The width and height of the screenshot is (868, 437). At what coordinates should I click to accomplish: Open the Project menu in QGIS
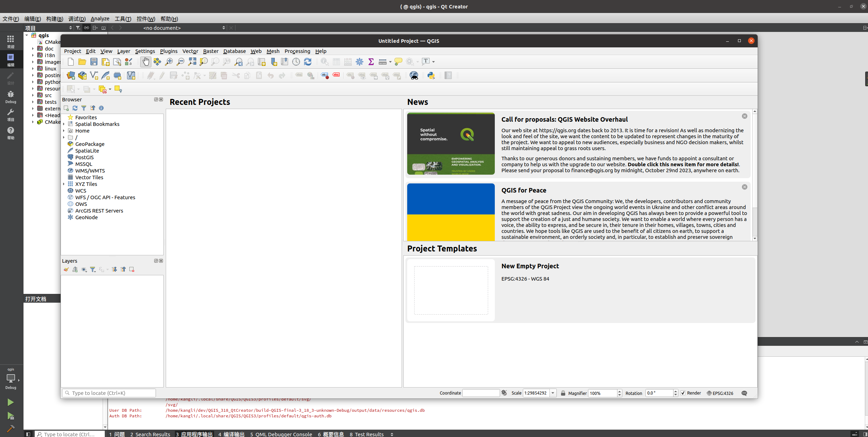click(x=73, y=51)
